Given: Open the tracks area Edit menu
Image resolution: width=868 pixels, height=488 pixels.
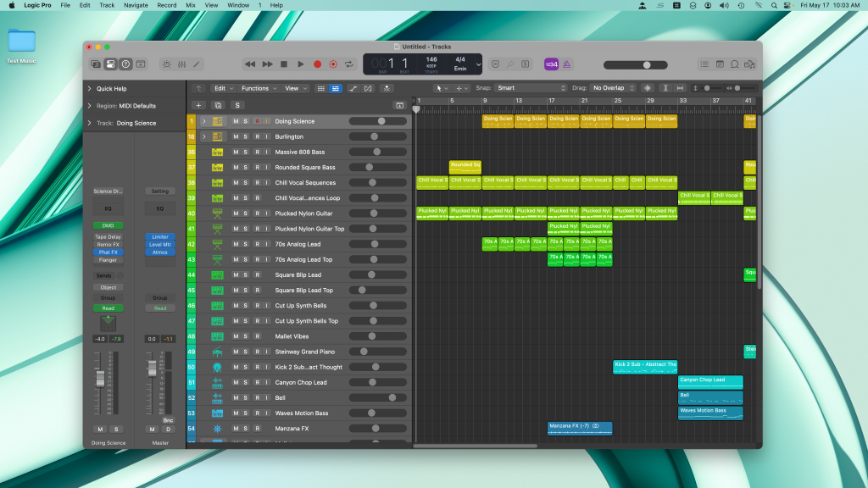Looking at the screenshot, I should pos(224,88).
